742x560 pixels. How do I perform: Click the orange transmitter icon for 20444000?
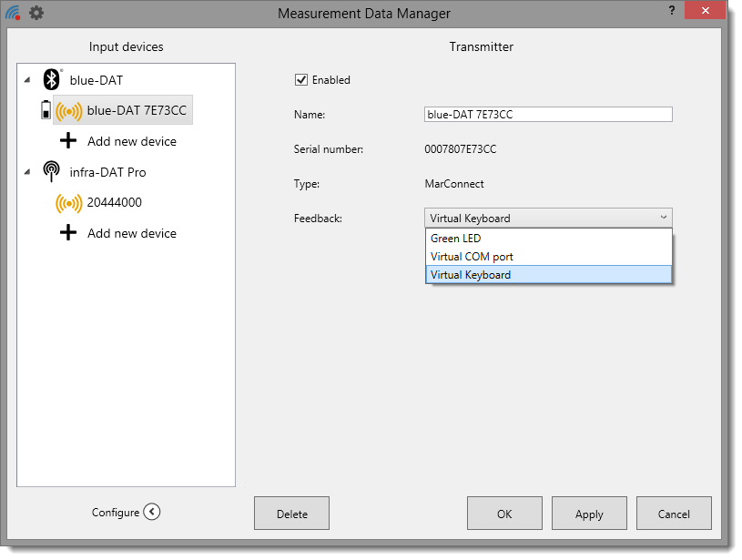(x=69, y=203)
